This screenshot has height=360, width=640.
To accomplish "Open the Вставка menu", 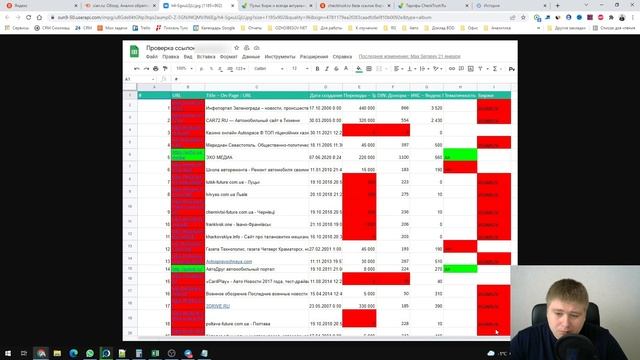I will [x=206, y=57].
